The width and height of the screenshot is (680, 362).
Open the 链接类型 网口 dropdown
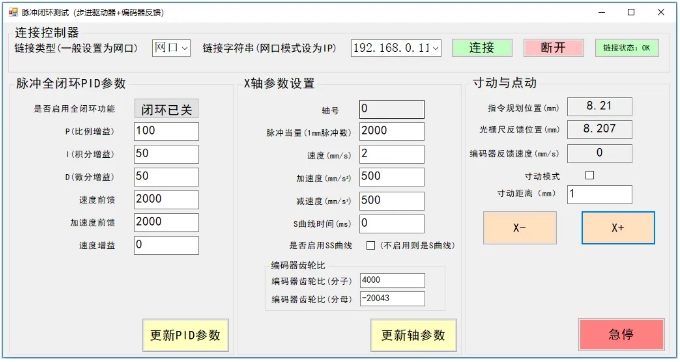171,48
